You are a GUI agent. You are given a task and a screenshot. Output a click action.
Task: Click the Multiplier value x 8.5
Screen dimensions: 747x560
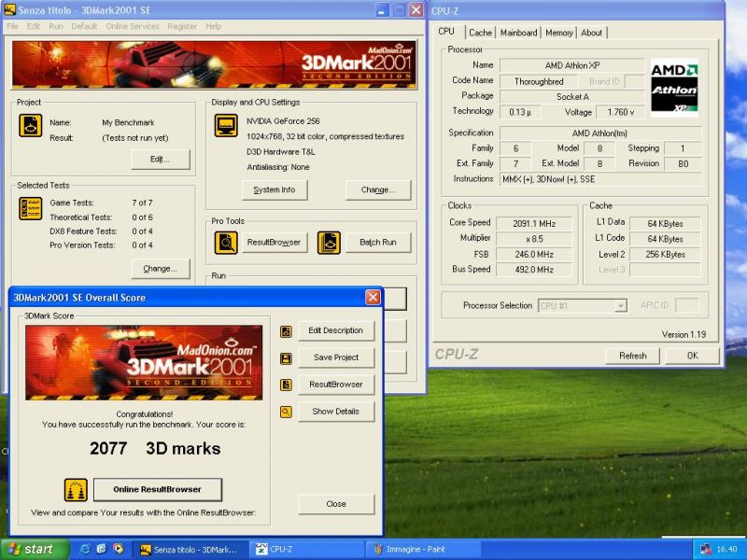click(x=534, y=239)
